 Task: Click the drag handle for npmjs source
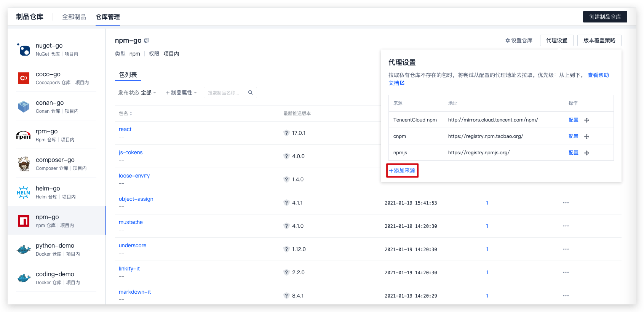click(x=586, y=153)
